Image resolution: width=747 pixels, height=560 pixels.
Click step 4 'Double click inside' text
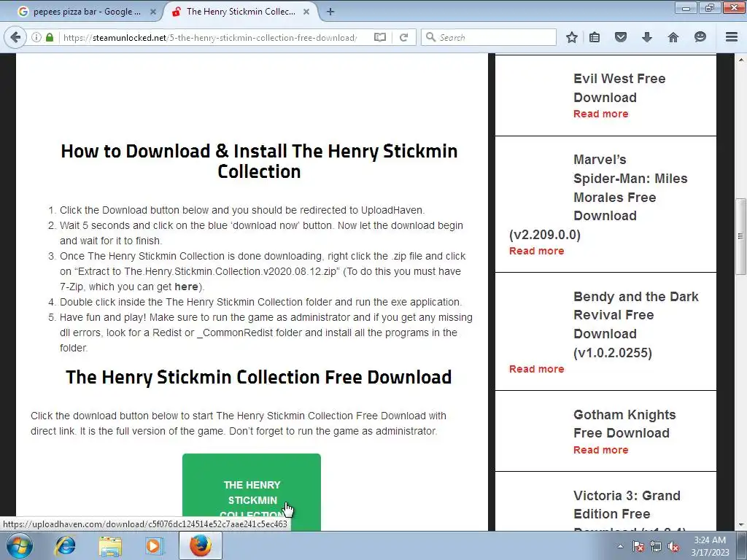click(260, 302)
